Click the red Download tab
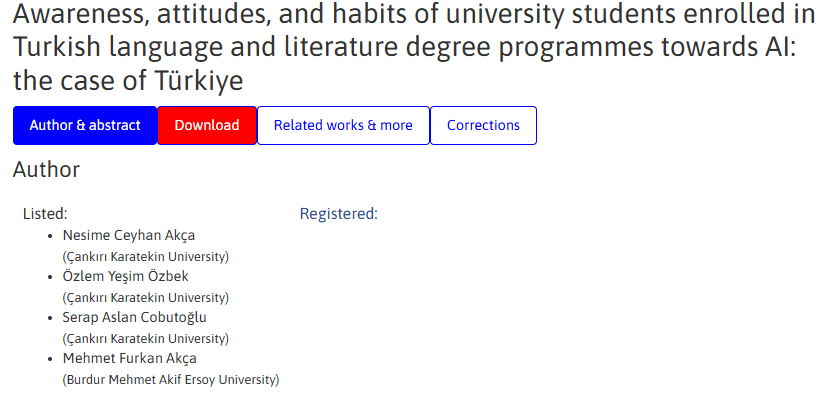Viewport: 829px width, 412px height. pyautogui.click(x=207, y=126)
